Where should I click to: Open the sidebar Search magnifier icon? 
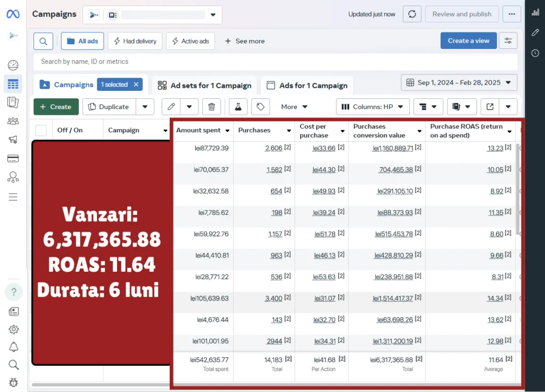(x=13, y=364)
